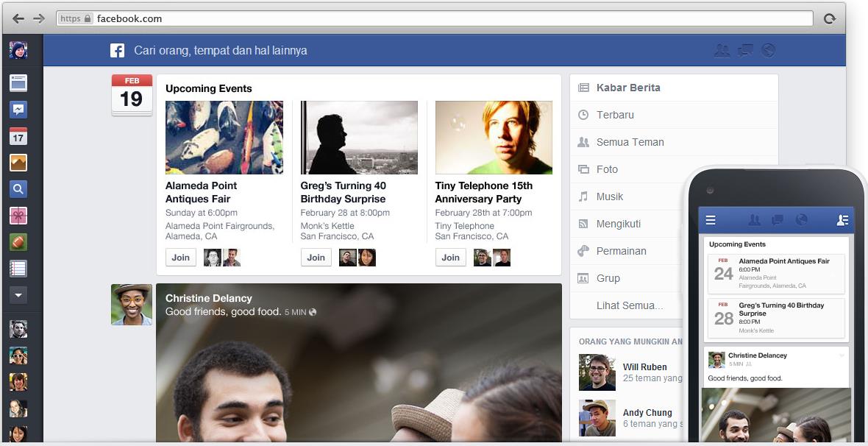Open the gifts icon in left sidebar
868x446 pixels.
[18, 216]
